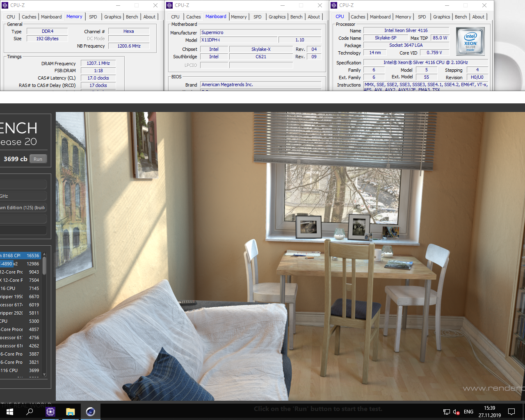Open the SPD tab in the Mainboard window

tap(258, 17)
